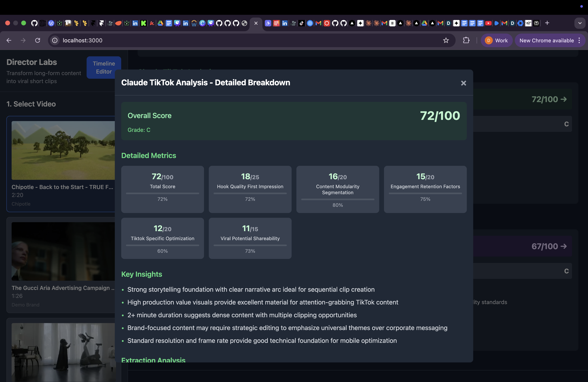Click the Tiktok Specific Optimization progress bar
Viewport: 588px width, 382px height.
click(163, 245)
